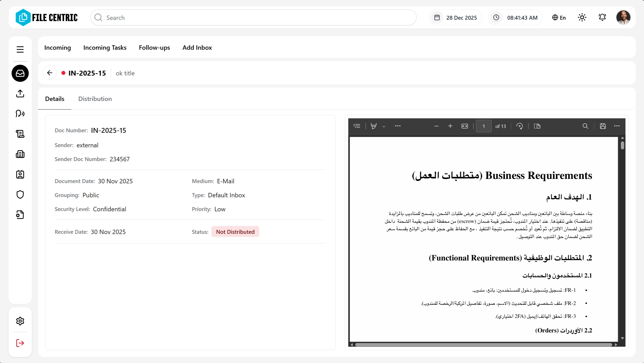644x363 pixels.
Task: Click the page number input field
Action: click(484, 126)
